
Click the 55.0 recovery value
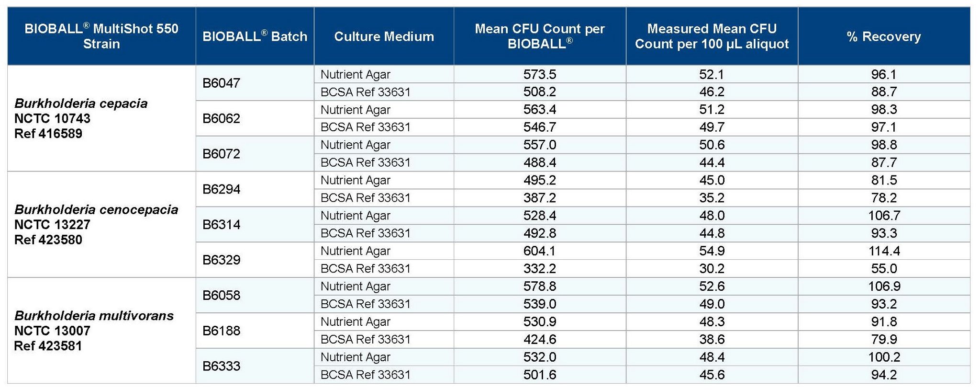pyautogui.click(x=884, y=269)
